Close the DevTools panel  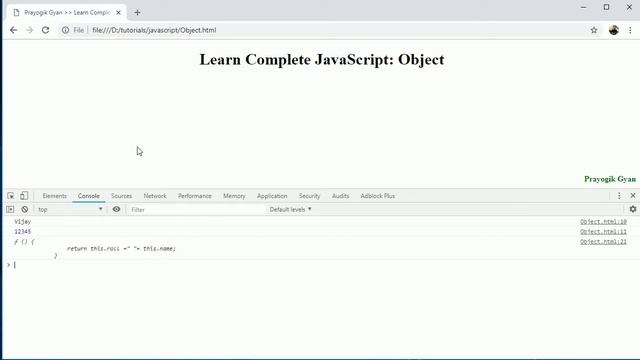[x=633, y=196]
